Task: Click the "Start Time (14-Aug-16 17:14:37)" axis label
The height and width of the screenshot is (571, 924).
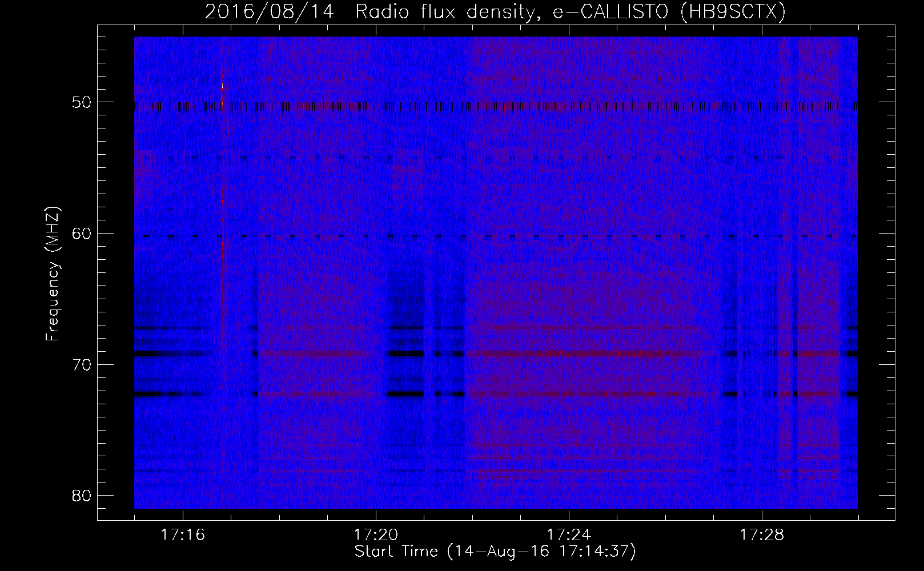Action: (x=495, y=552)
